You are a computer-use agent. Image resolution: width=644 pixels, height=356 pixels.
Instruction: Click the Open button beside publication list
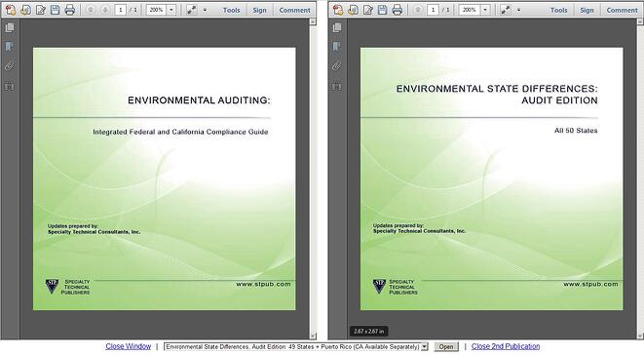(x=446, y=347)
